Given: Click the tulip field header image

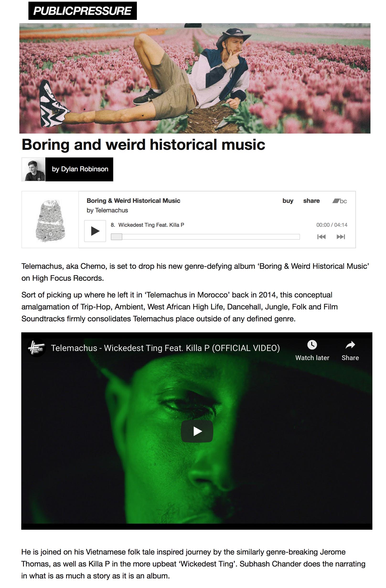Looking at the screenshot, I should tap(195, 78).
